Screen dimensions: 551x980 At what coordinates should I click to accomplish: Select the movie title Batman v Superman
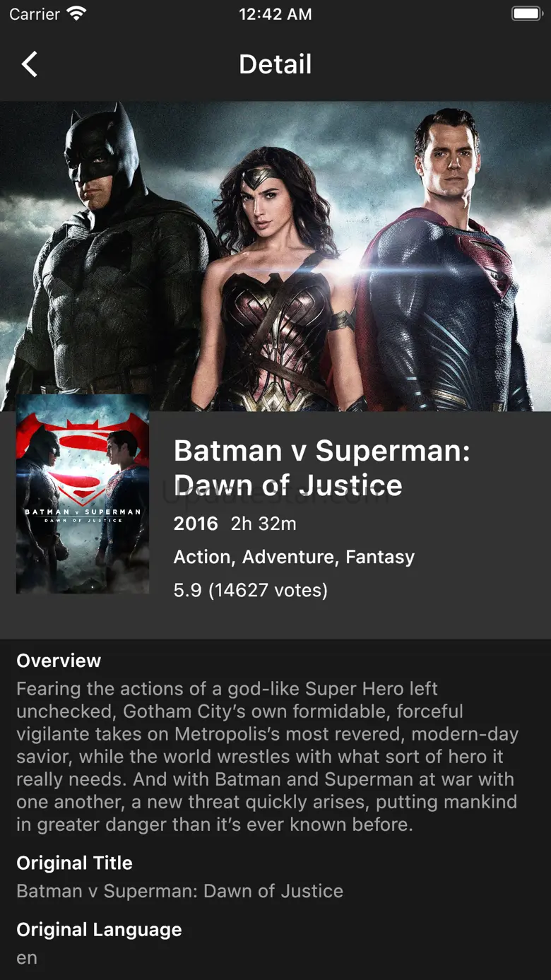click(x=322, y=468)
